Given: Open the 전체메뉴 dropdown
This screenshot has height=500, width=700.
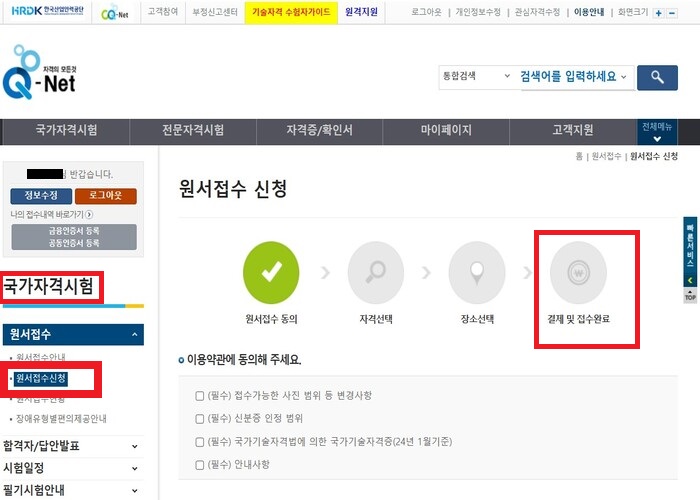Looking at the screenshot, I should pos(657,132).
